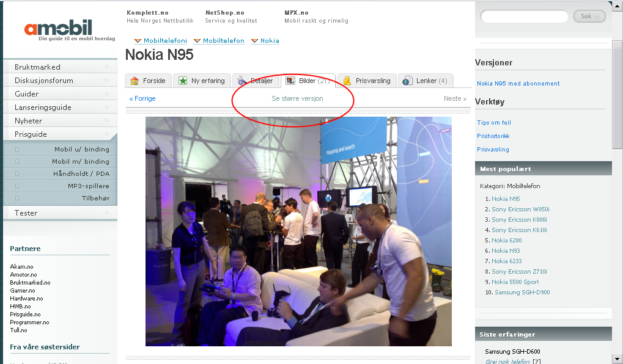Open the Akam.no partner link
Screen dimensions: 623x364
(x=21, y=267)
